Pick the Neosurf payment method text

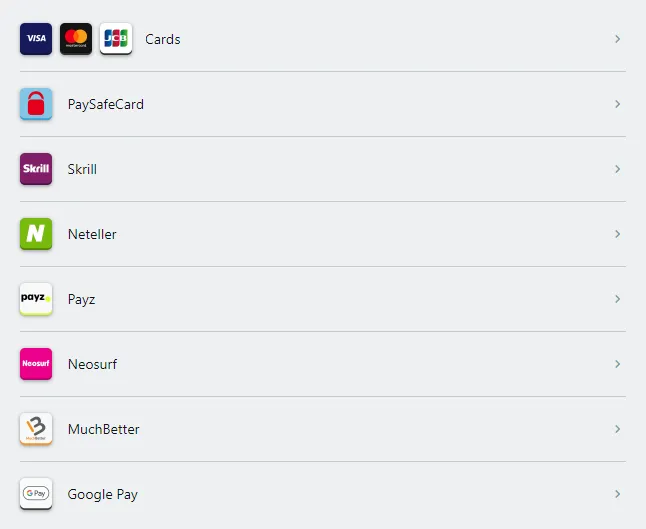pyautogui.click(x=92, y=365)
